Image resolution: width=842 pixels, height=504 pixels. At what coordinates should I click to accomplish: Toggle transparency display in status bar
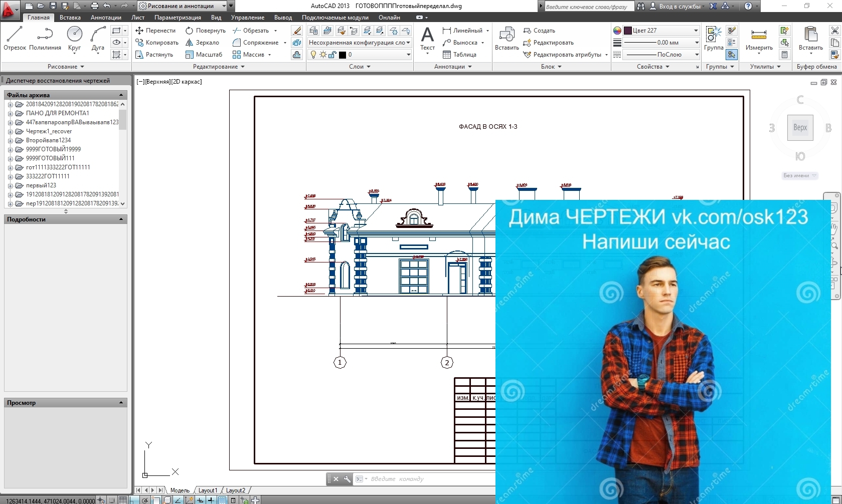(x=222, y=500)
